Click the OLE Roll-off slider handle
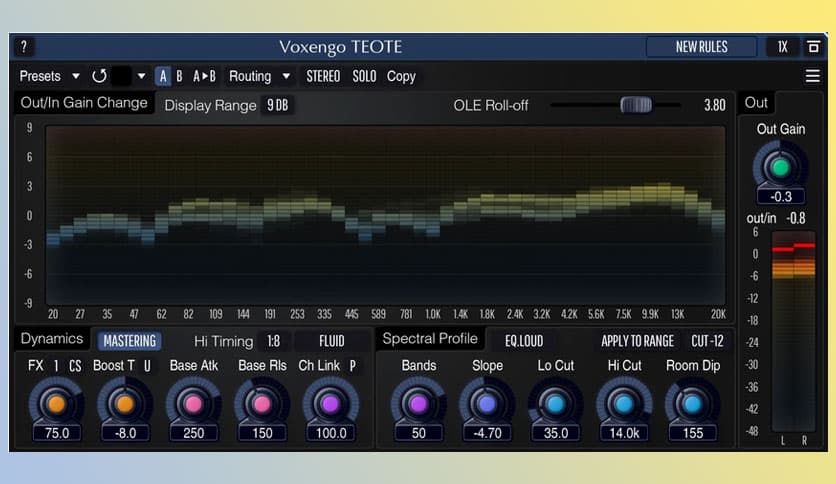836x484 pixels. pos(636,105)
